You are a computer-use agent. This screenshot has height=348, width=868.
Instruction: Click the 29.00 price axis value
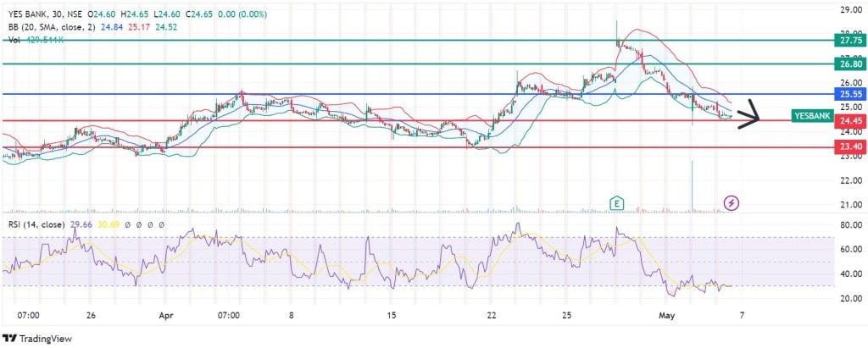(849, 9)
